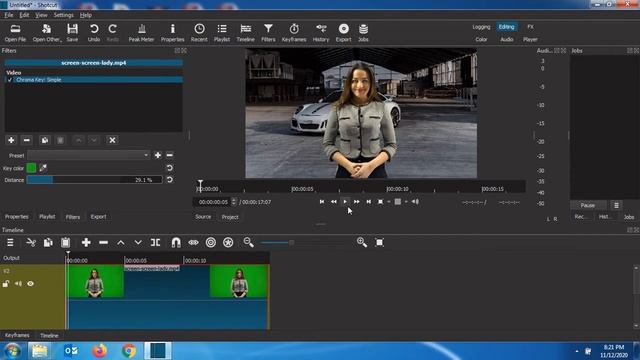Screen dimensions: 640x360
Task: Open the Jobs panel menu button
Action: point(616,205)
